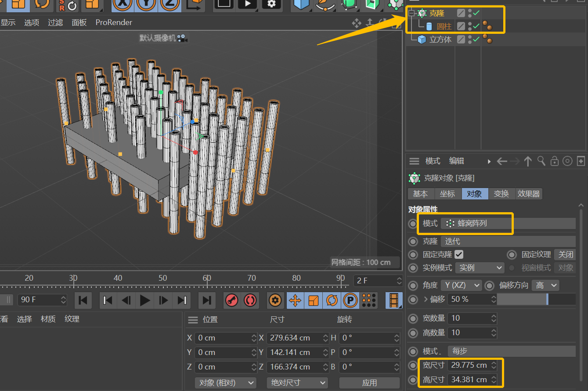The height and width of the screenshot is (391, 588).
Task: Toggle the green checkmark for 圆柱 object
Action: (476, 26)
